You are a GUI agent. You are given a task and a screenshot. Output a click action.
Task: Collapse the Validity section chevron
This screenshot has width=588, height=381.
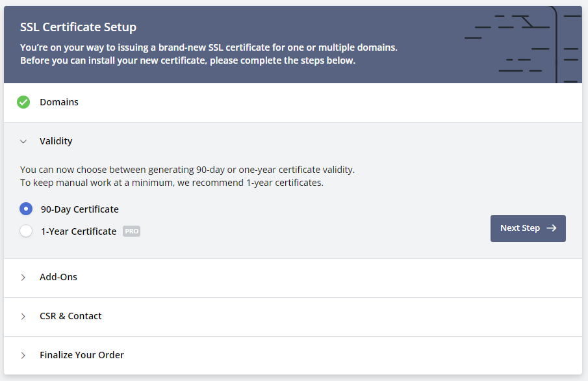pos(23,141)
